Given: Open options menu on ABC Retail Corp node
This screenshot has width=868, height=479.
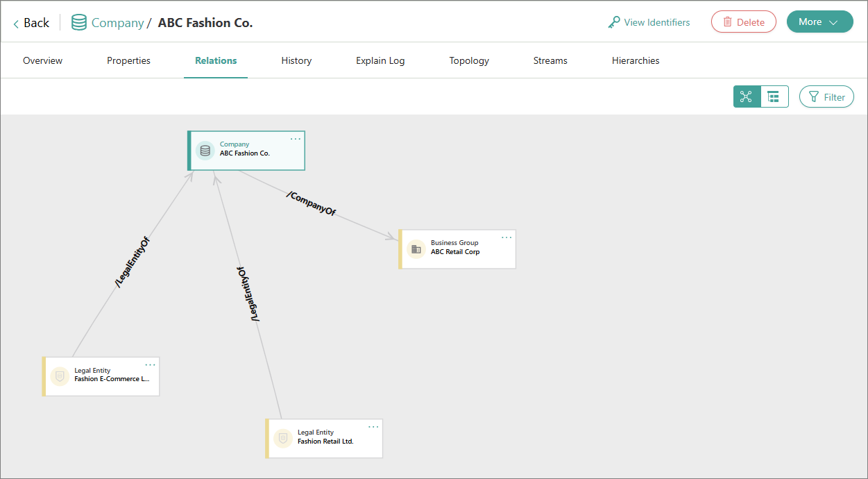Looking at the screenshot, I should (x=507, y=237).
